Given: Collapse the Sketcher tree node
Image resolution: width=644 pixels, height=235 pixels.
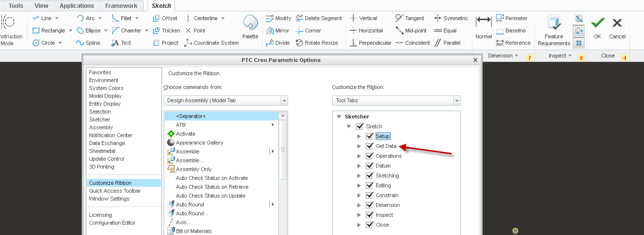Looking at the screenshot, I should coord(339,117).
